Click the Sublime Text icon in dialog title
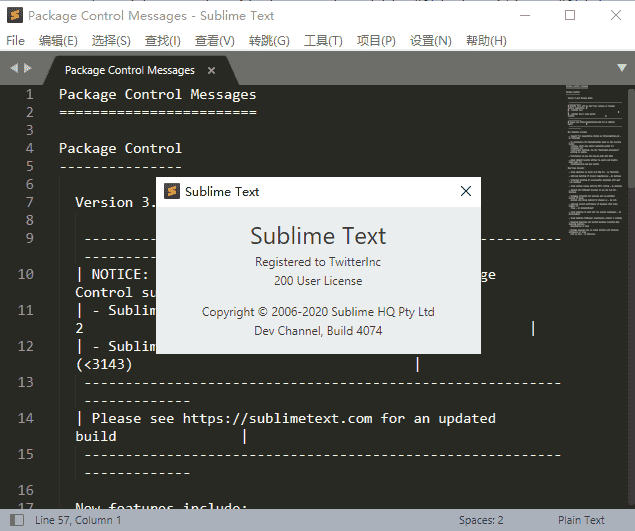This screenshot has height=531, width=635. coord(172,191)
